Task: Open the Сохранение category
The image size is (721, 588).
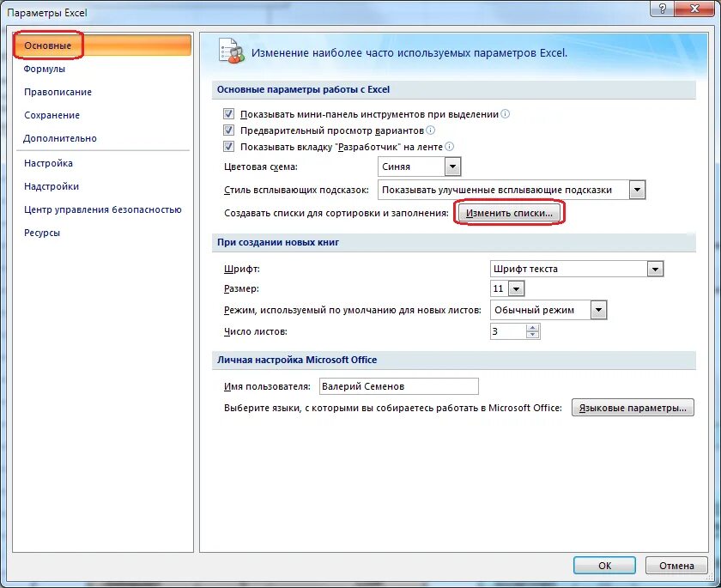Action: click(x=52, y=115)
